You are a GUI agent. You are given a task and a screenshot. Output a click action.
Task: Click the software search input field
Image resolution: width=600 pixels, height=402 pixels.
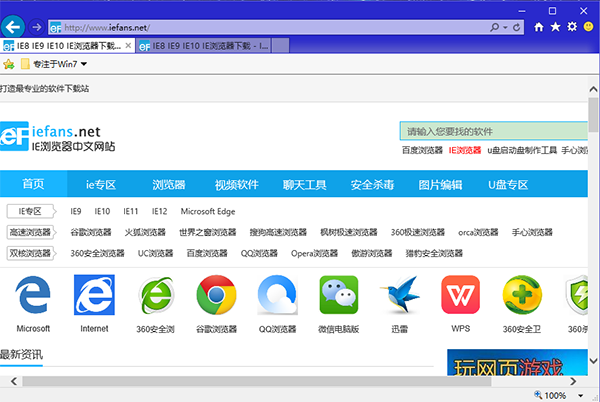click(490, 131)
